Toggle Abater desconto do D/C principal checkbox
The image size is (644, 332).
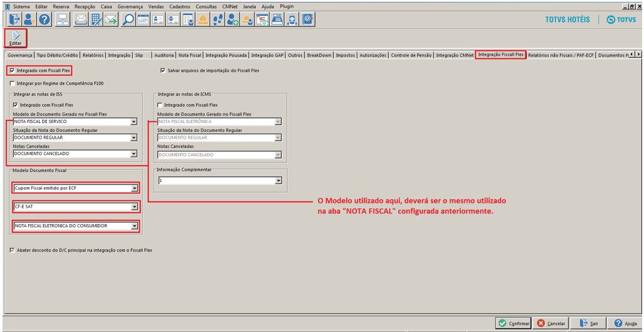pyautogui.click(x=12, y=250)
